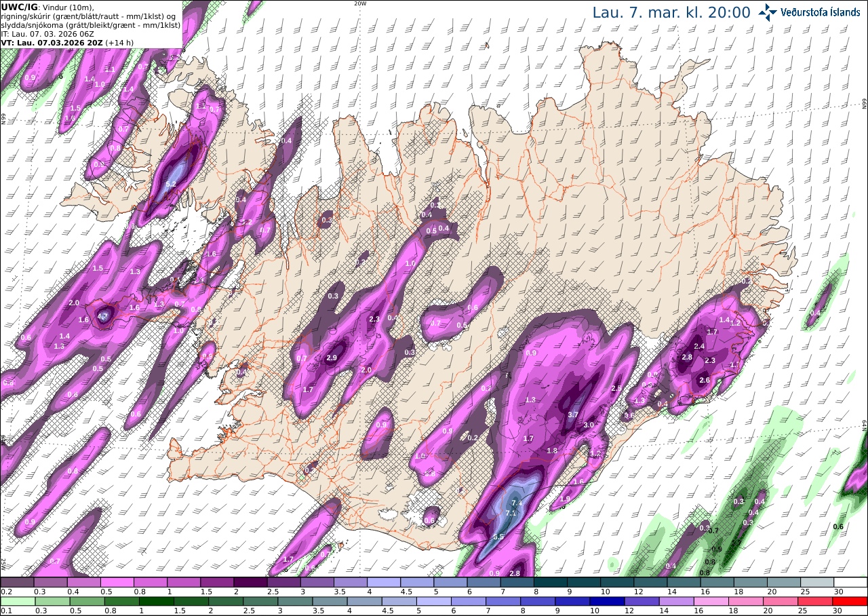Click the 2.5 precipitation value in the southeast

click(616, 388)
